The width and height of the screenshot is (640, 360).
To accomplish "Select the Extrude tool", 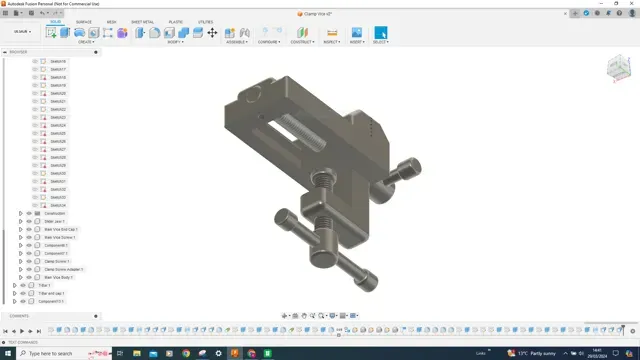I will point(65,33).
